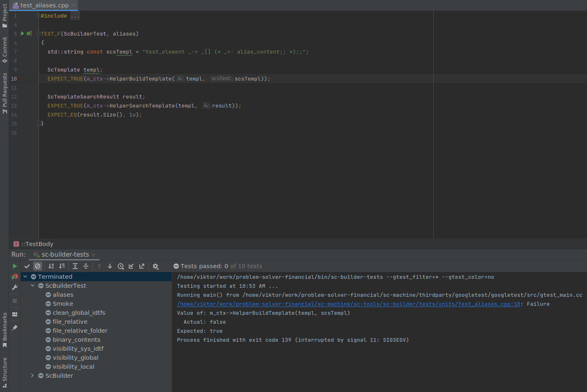
Task: Open the Project tool window
Action: click(4, 16)
